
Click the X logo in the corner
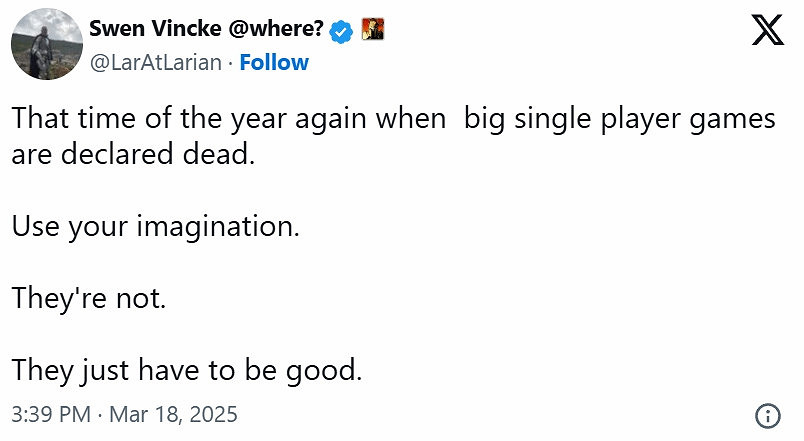tap(767, 33)
